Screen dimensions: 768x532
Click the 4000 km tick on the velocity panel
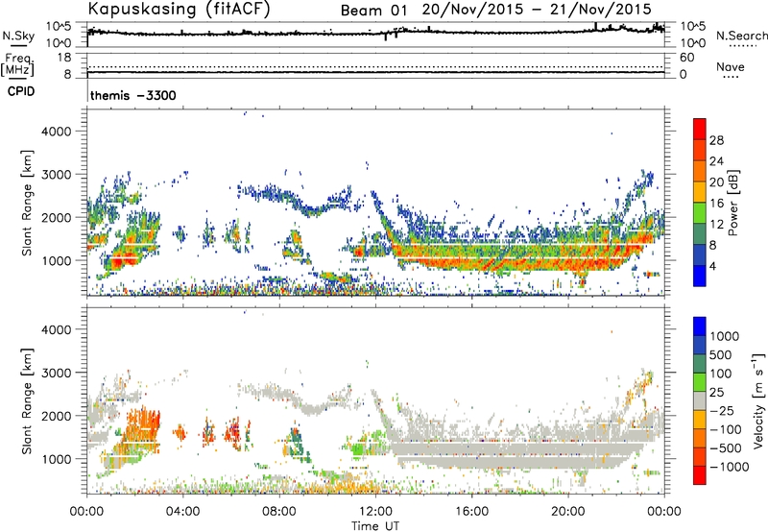[57, 329]
